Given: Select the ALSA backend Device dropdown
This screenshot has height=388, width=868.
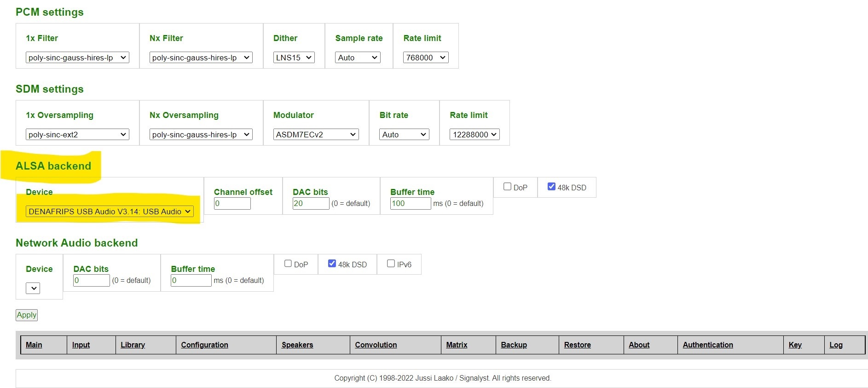Looking at the screenshot, I should pos(110,212).
